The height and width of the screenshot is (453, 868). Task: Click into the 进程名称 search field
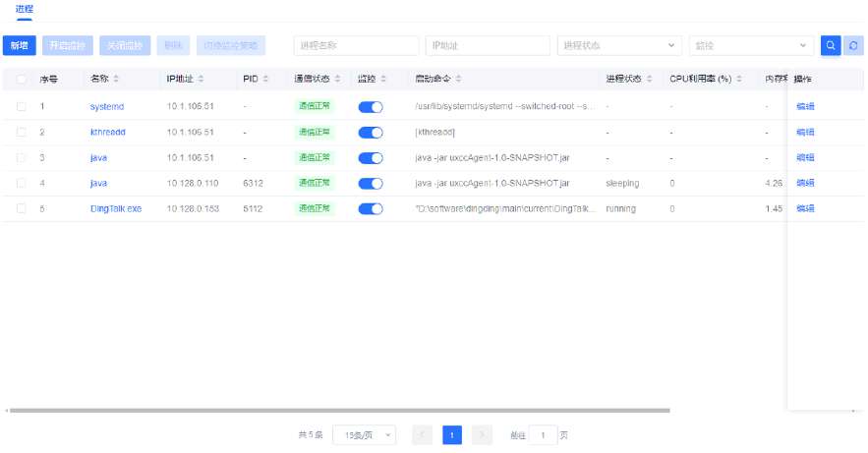click(356, 46)
